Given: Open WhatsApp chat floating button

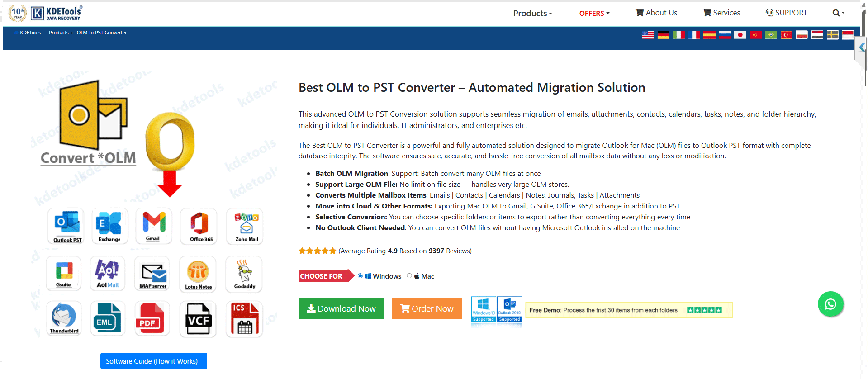Looking at the screenshot, I should point(830,304).
